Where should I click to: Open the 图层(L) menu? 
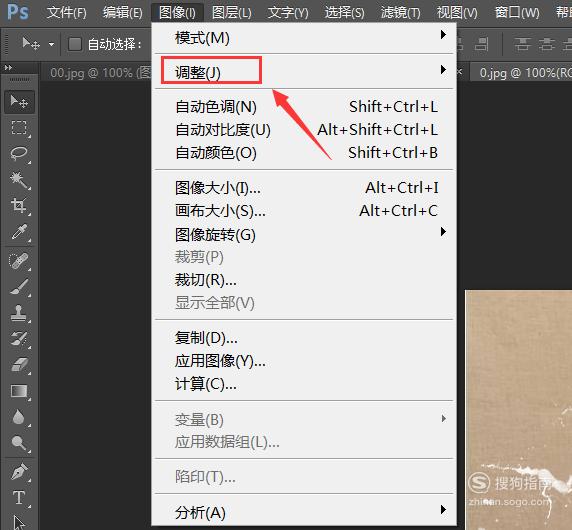click(232, 13)
